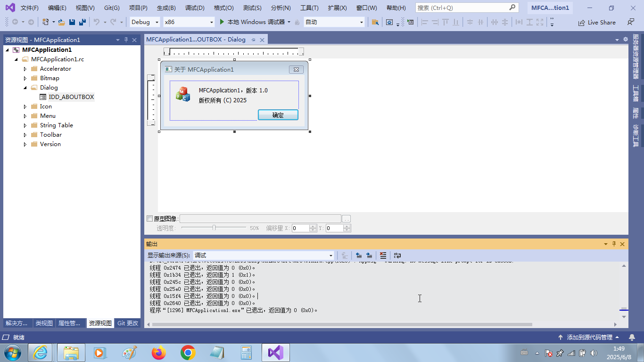Open the 格式(O) menu
644x362 pixels.
(223, 8)
